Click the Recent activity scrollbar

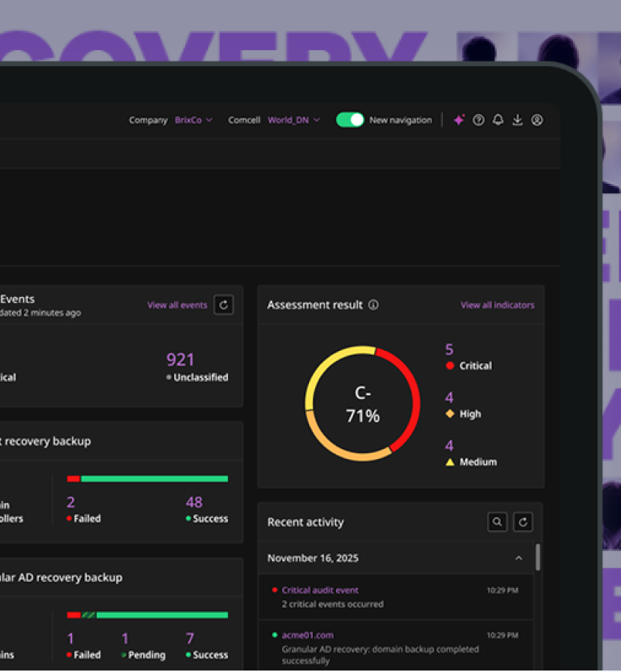[538, 558]
